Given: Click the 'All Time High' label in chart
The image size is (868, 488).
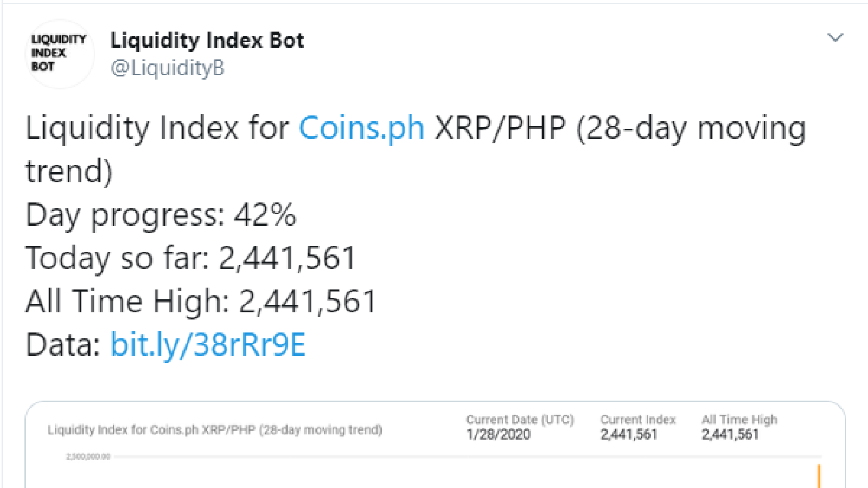Looking at the screenshot, I should click(739, 420).
